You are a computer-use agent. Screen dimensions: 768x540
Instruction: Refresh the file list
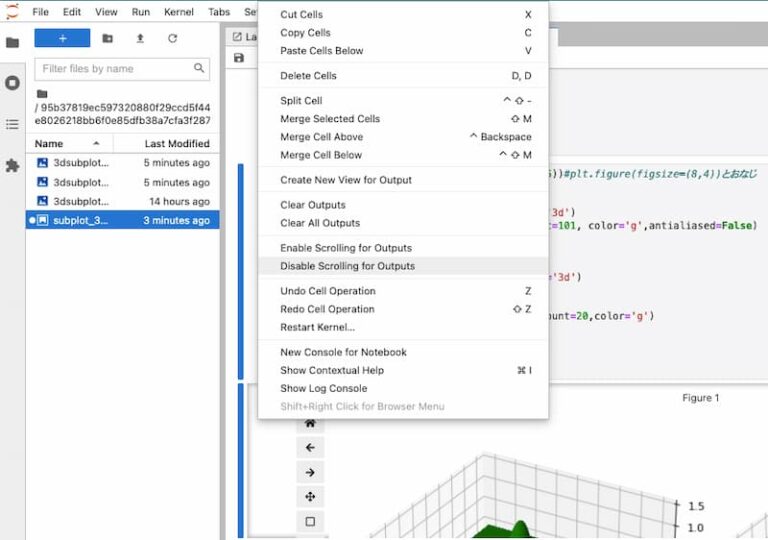[172, 38]
